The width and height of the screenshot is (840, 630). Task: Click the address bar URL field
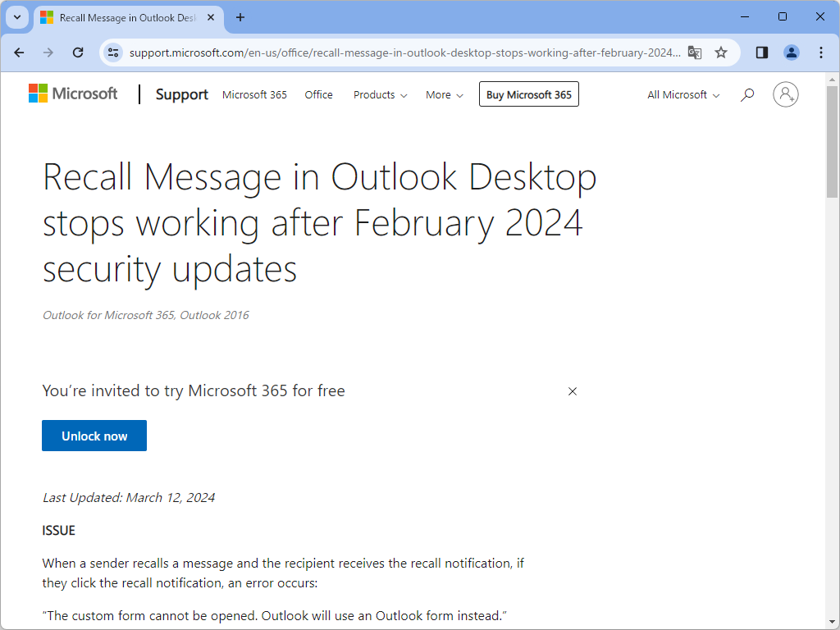(x=404, y=52)
